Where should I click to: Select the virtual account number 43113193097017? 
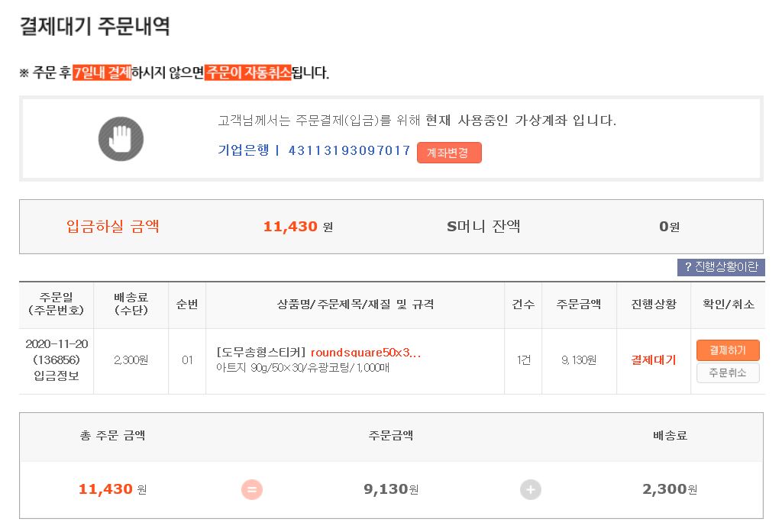tap(350, 150)
